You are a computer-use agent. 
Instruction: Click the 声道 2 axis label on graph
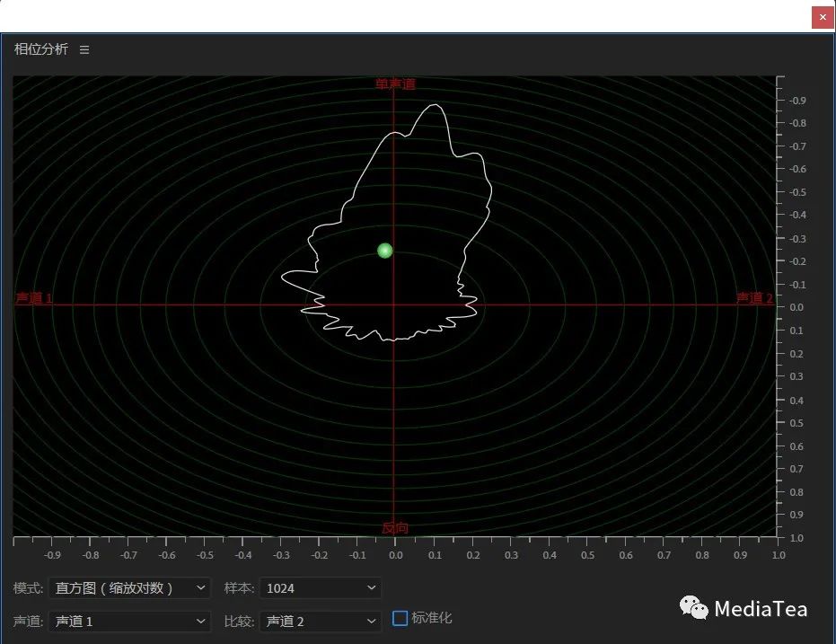pyautogui.click(x=754, y=297)
